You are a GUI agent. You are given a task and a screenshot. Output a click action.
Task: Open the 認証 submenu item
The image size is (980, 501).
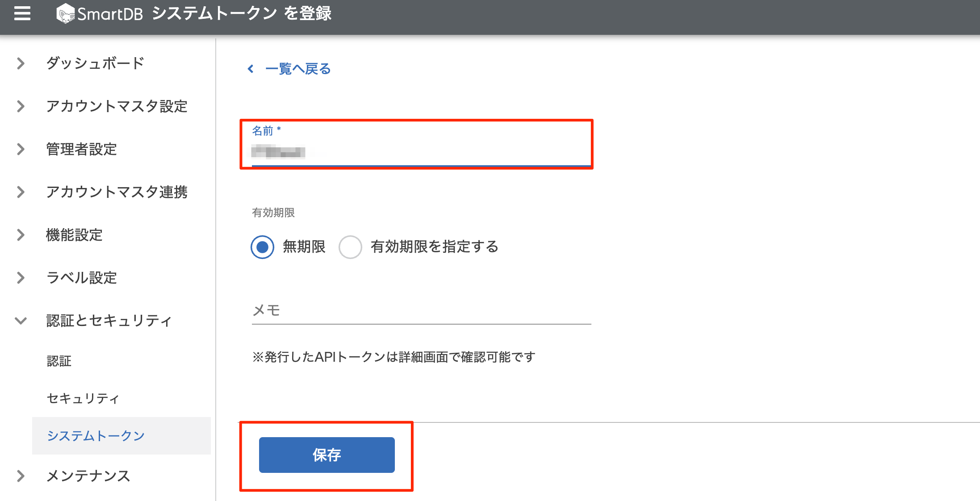tap(59, 361)
